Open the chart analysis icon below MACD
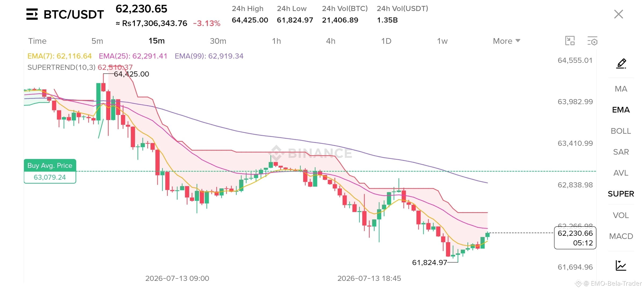Screen dimensions: 644x290 click(621, 266)
